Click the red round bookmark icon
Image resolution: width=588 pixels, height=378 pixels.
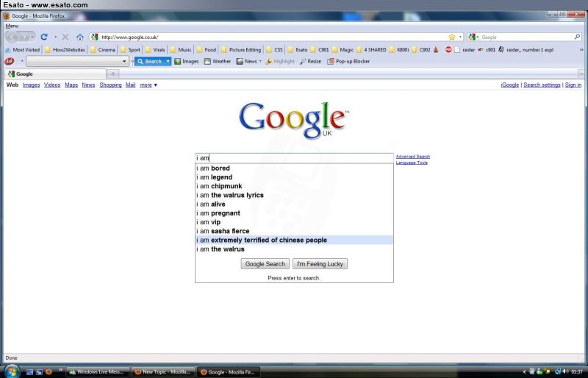click(448, 49)
